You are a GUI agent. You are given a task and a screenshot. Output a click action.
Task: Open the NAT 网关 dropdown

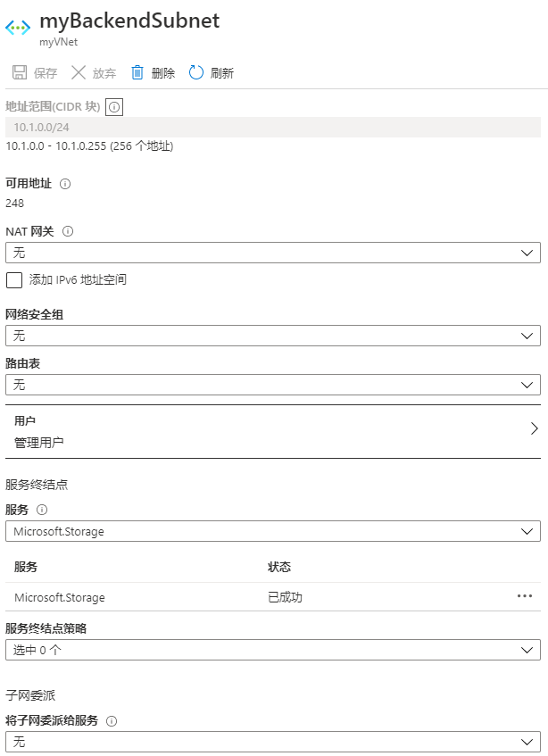[272, 253]
